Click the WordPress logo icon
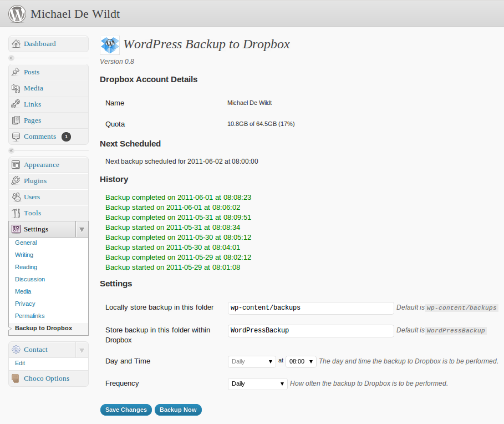 point(17,14)
